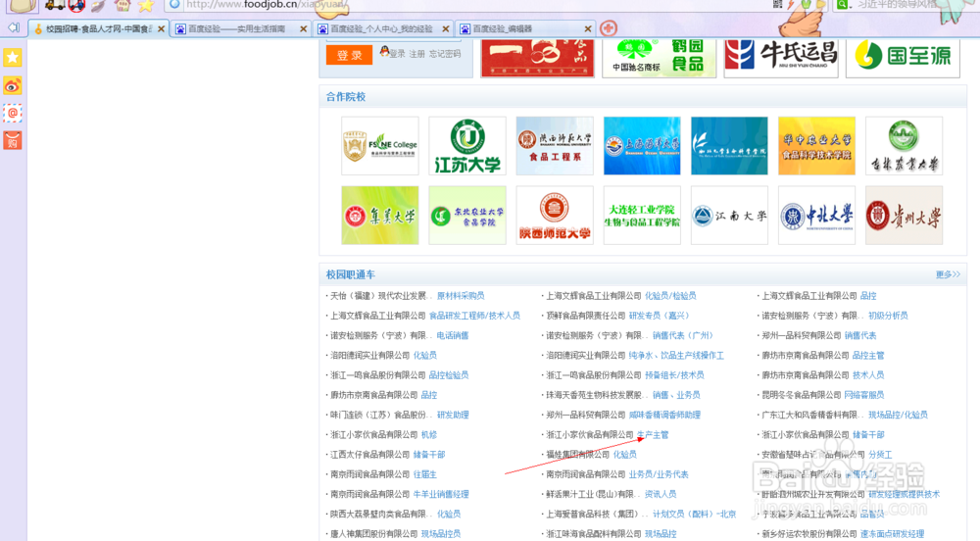
Task: Click the 集美大学 logo thumbnail
Action: tap(380, 215)
